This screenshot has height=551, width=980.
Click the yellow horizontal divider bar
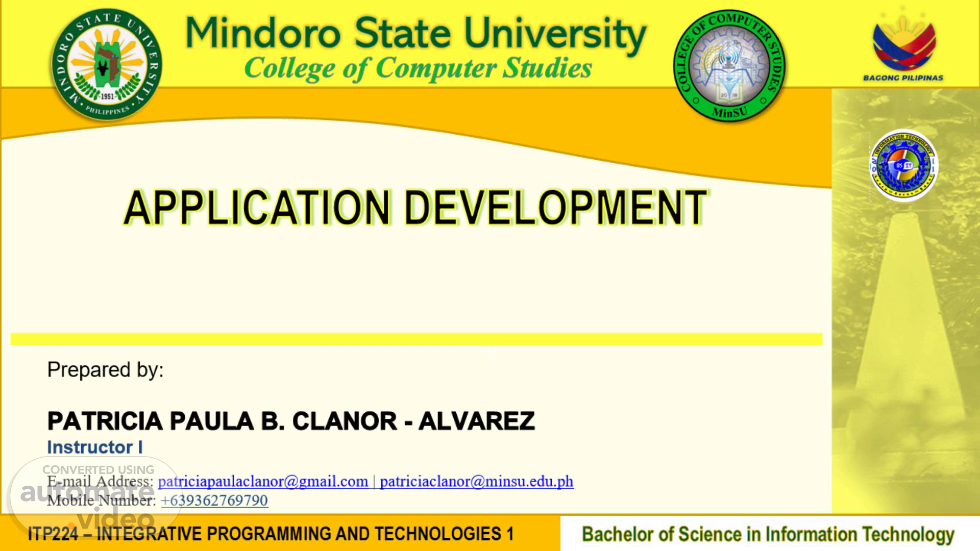click(x=416, y=339)
